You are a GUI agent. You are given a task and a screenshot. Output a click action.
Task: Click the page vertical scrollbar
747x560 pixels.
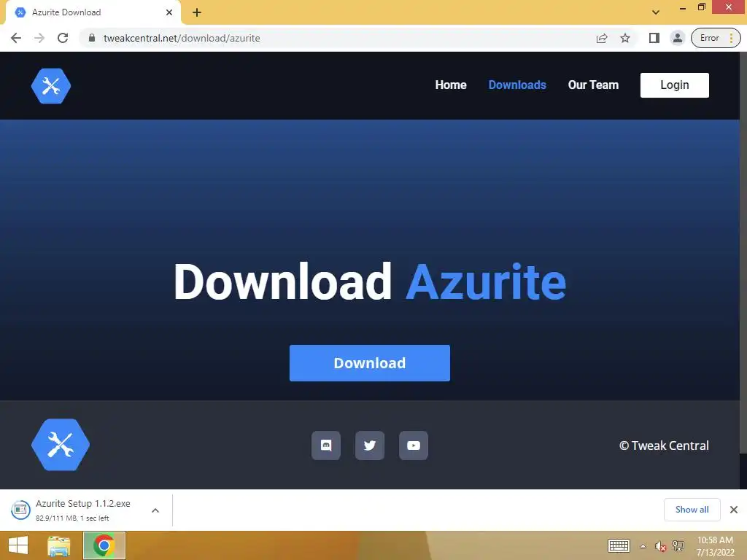pyautogui.click(x=743, y=252)
